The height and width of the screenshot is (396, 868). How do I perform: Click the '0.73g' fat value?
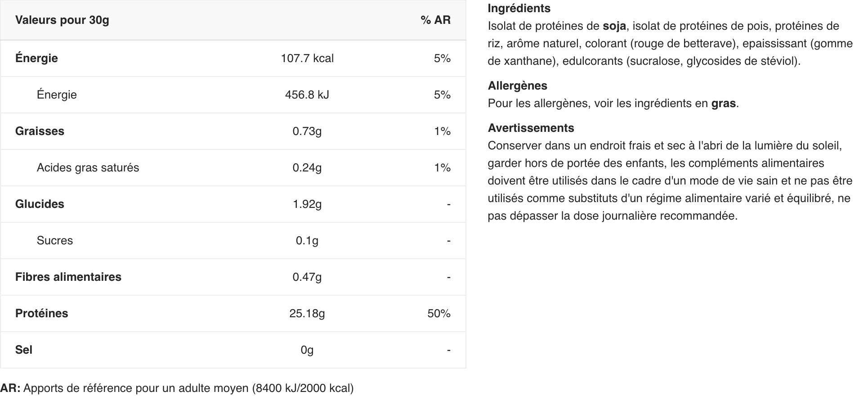307,131
